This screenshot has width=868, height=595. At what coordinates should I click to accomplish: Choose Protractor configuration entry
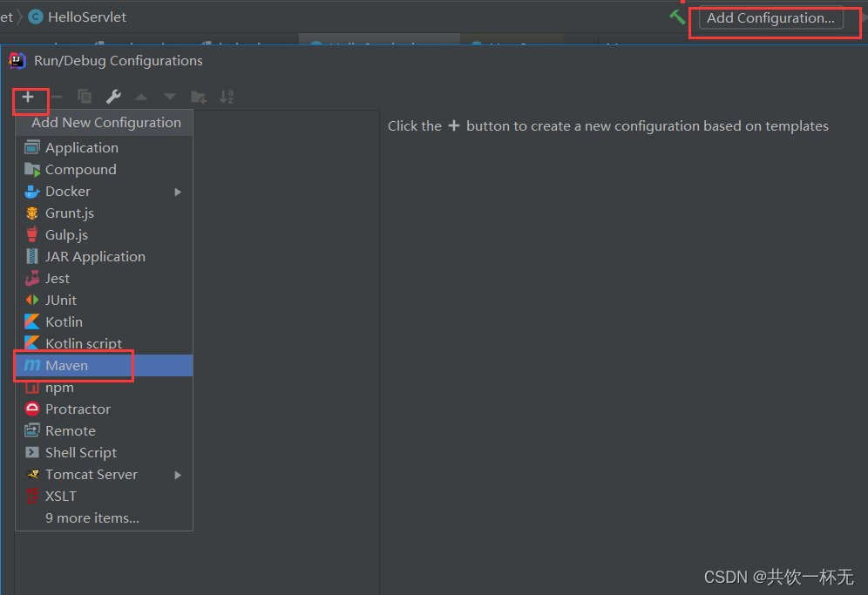(104, 409)
